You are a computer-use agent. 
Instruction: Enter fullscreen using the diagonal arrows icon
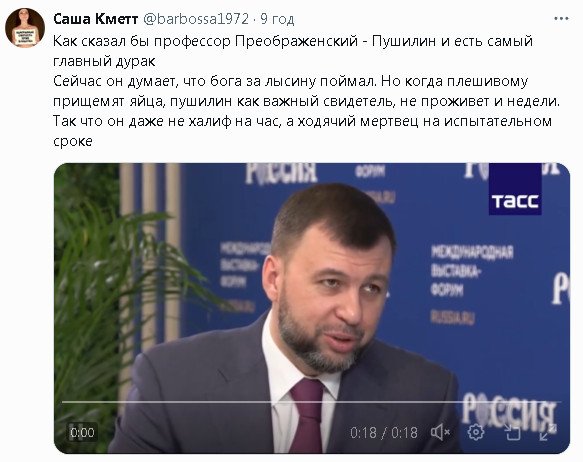[548, 432]
